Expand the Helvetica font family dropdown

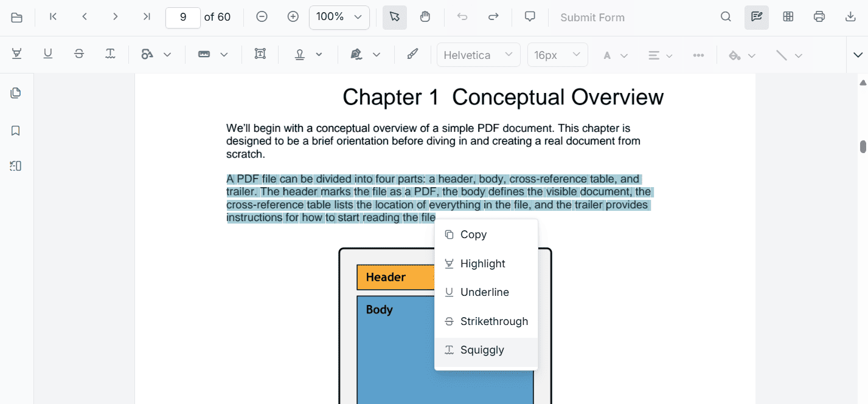478,55
